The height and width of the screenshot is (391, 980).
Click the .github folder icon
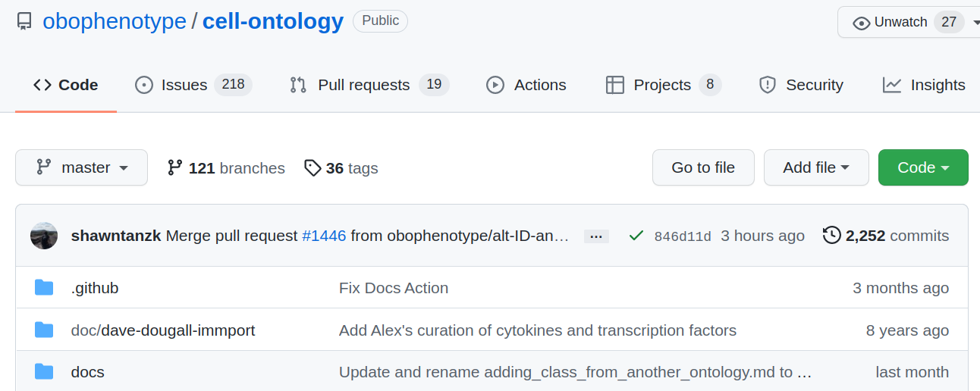tap(44, 288)
